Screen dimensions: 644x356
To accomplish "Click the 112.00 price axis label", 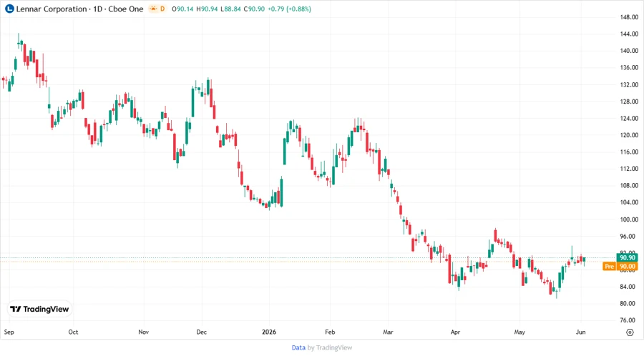I will (x=629, y=169).
